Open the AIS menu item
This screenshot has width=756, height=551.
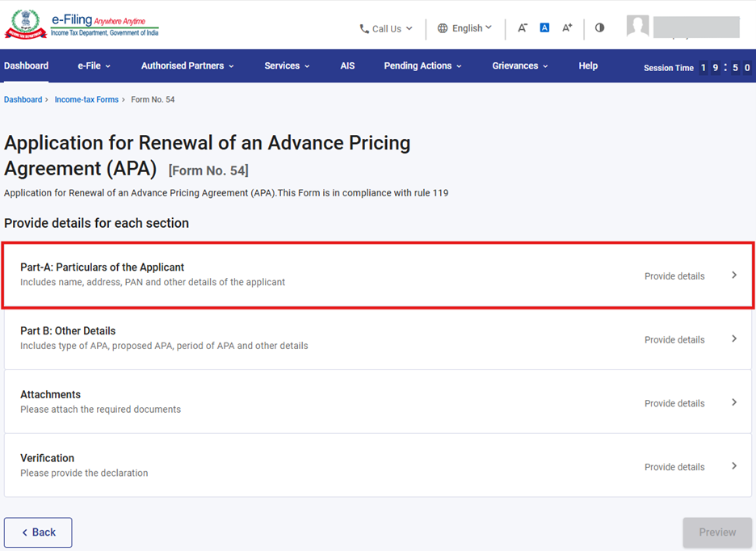pyautogui.click(x=347, y=66)
